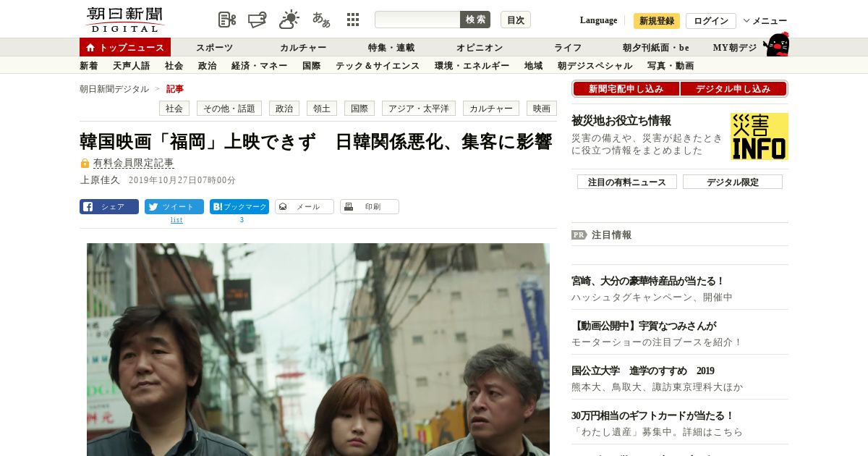Send the article by mail (メール)
The height and width of the screenshot is (456, 868).
pos(305,206)
